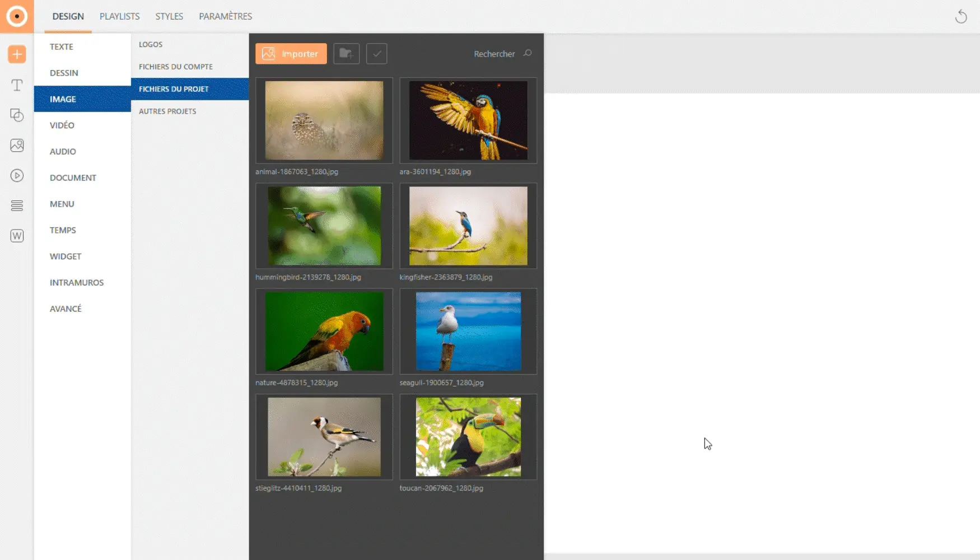Create a new folder with folder icon
This screenshot has width=980, height=560.
click(346, 54)
